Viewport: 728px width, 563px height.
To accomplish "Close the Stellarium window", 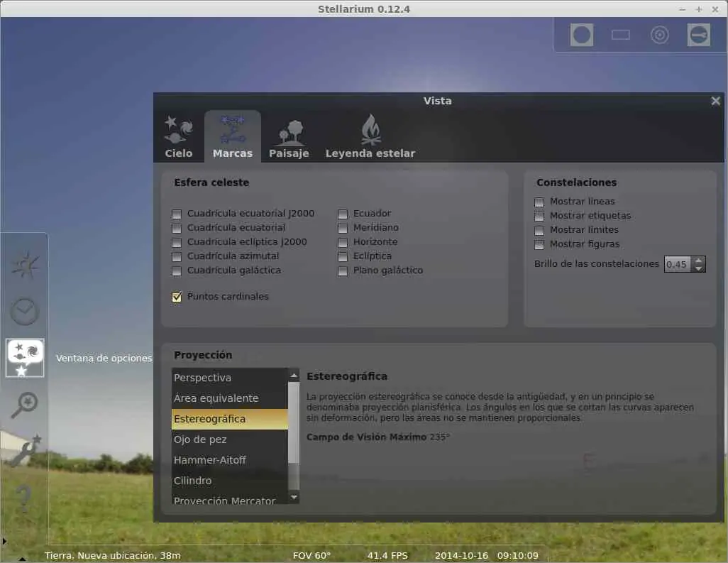I will tap(715, 9).
